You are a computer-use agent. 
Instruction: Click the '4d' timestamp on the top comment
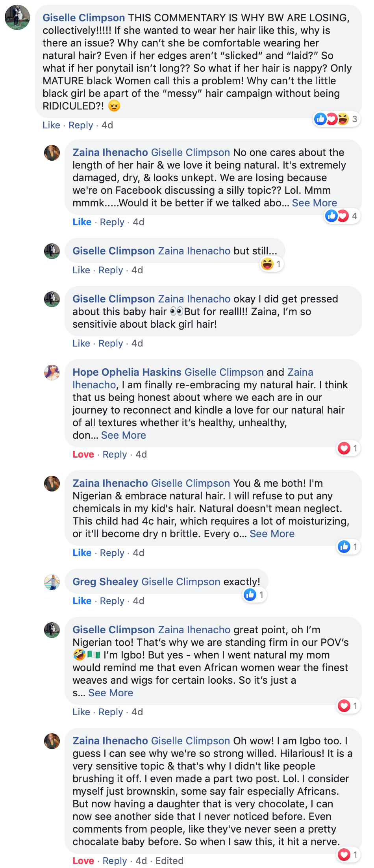[107, 125]
